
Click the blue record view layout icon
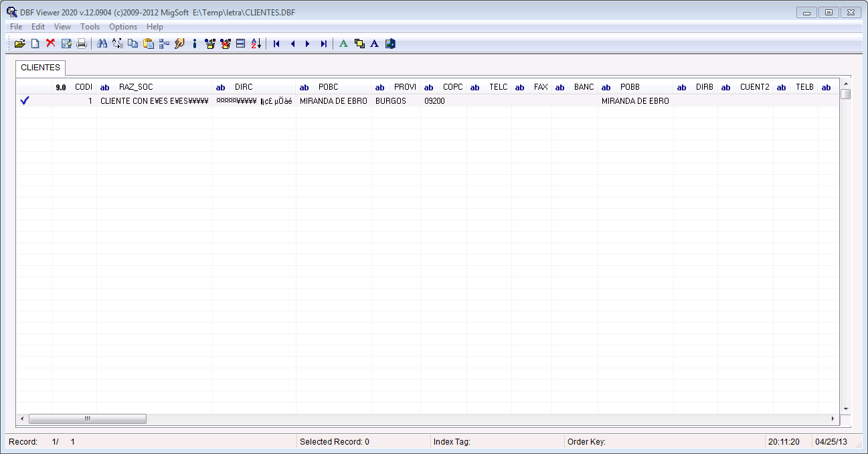[241, 44]
